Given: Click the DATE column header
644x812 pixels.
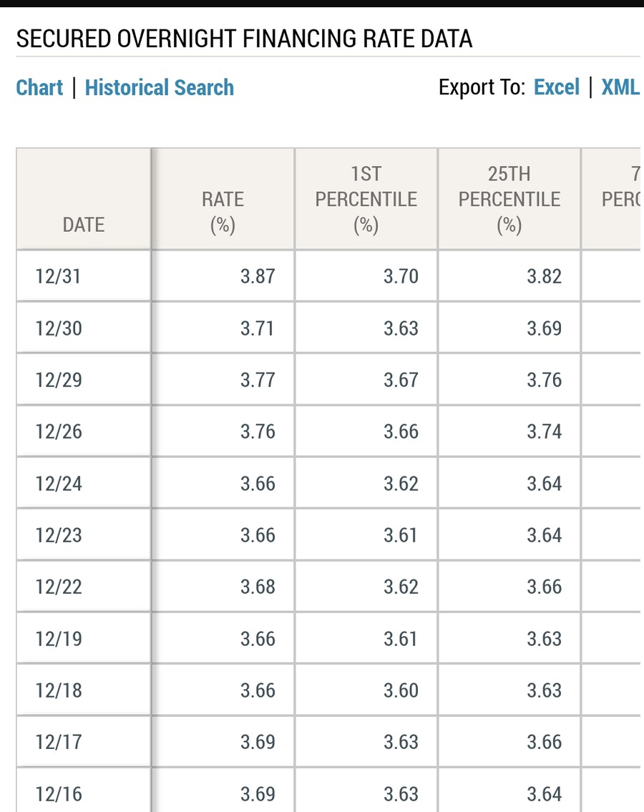Looking at the screenshot, I should coord(84,225).
